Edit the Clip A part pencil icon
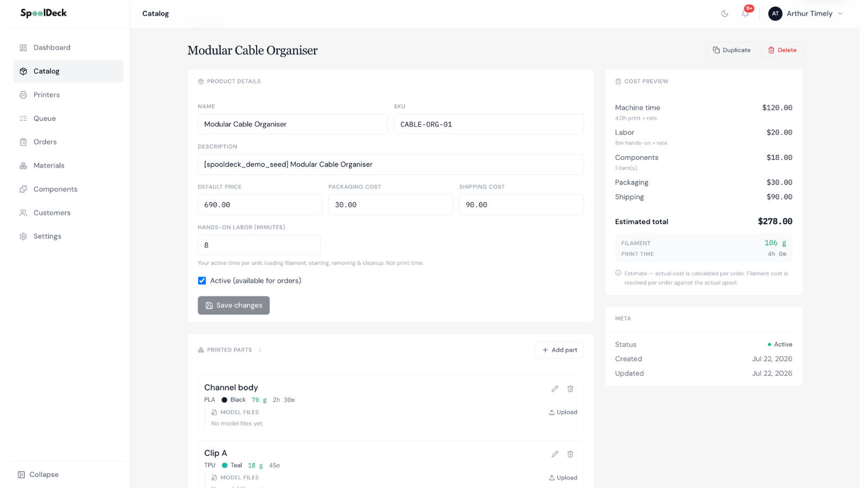 555,454
